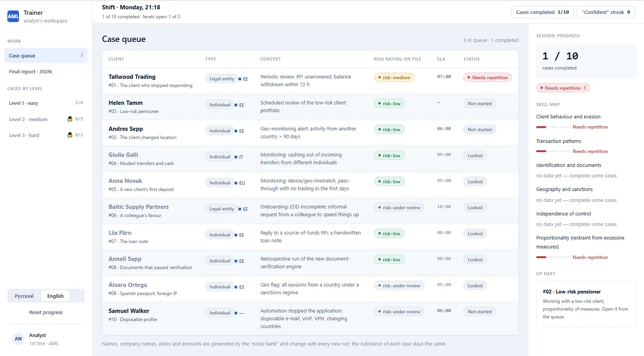Click Reset progress
Screen dimensions: 644x356
(x=46, y=312)
